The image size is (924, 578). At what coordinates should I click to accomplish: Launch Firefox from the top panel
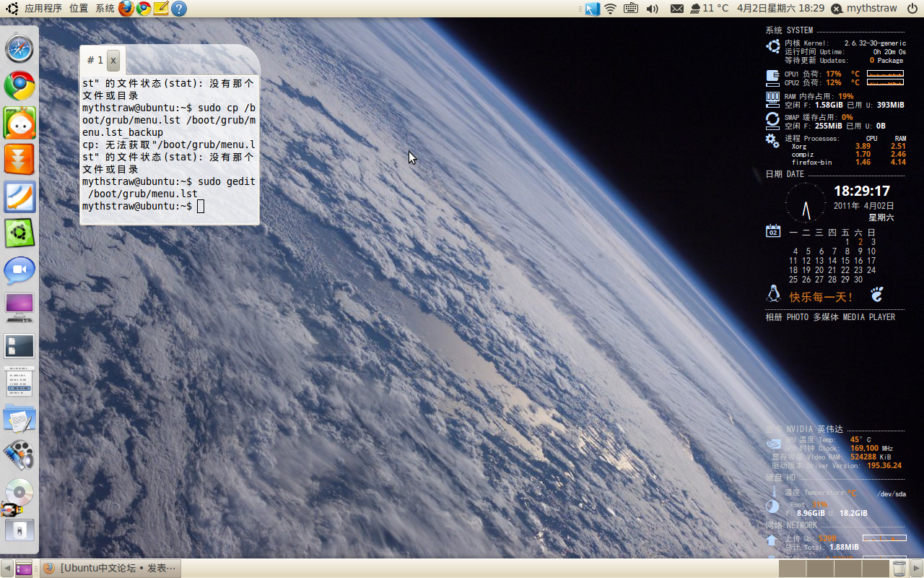126,9
